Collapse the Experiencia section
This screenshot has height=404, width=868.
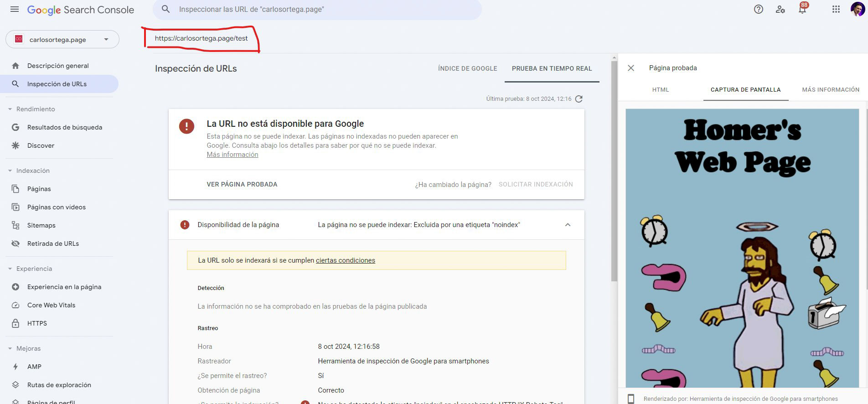(x=10, y=269)
